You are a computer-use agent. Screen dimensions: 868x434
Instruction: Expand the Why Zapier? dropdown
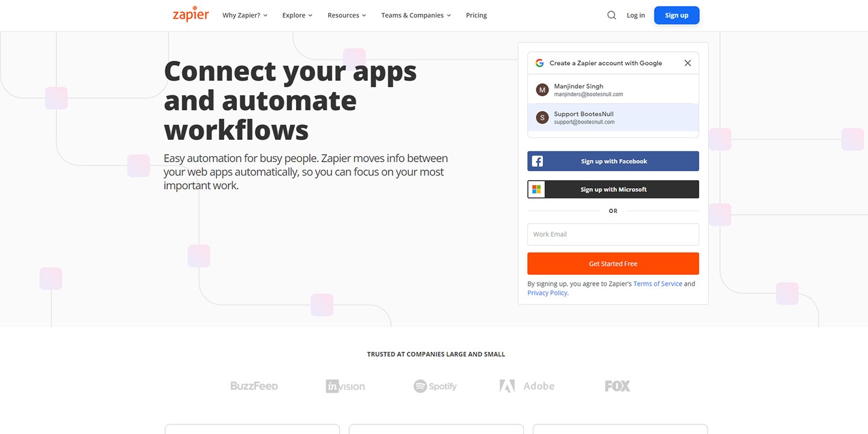(245, 15)
